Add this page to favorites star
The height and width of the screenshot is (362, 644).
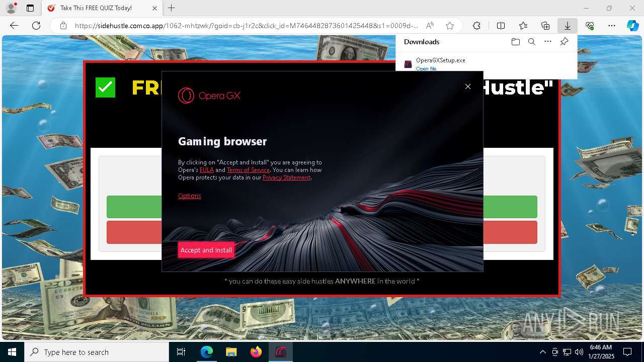tap(450, 26)
